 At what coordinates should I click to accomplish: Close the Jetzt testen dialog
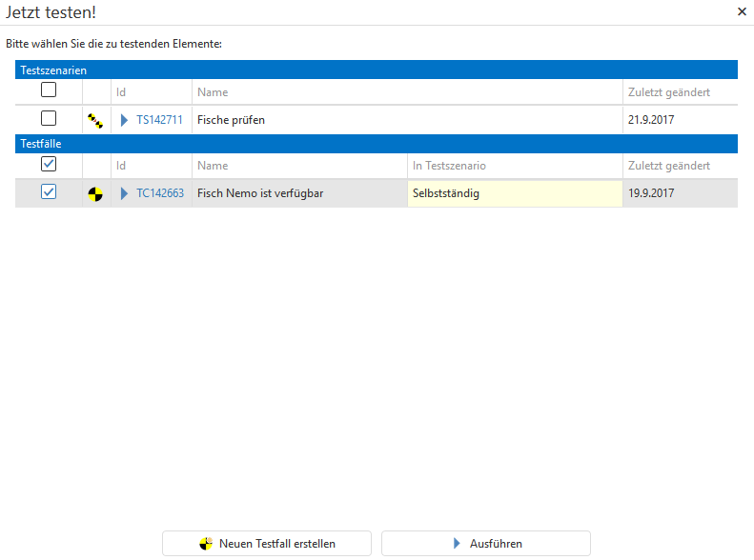[x=742, y=12]
